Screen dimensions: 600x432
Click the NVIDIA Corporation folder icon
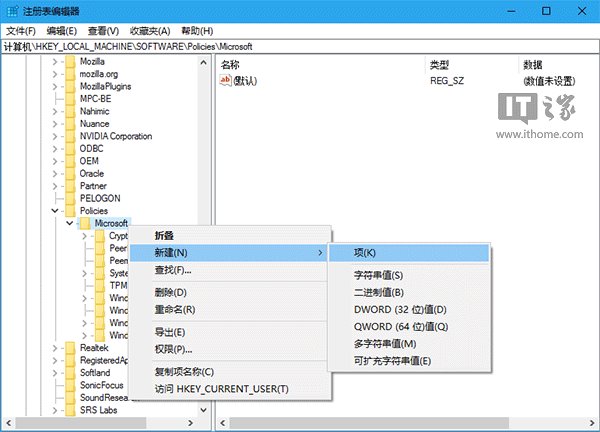click(70, 136)
